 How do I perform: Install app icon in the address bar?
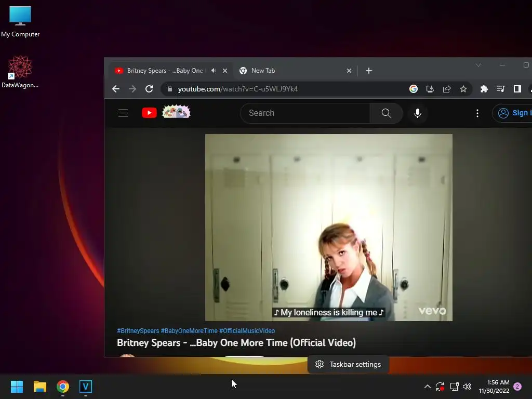pyautogui.click(x=430, y=89)
